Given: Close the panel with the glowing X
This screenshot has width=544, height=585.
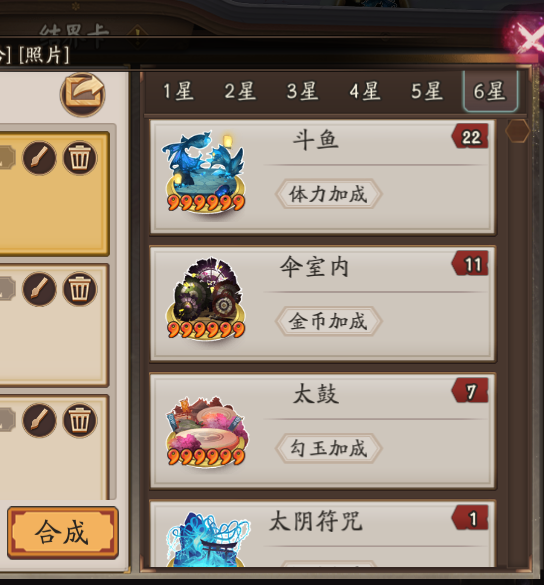Looking at the screenshot, I should click(528, 37).
